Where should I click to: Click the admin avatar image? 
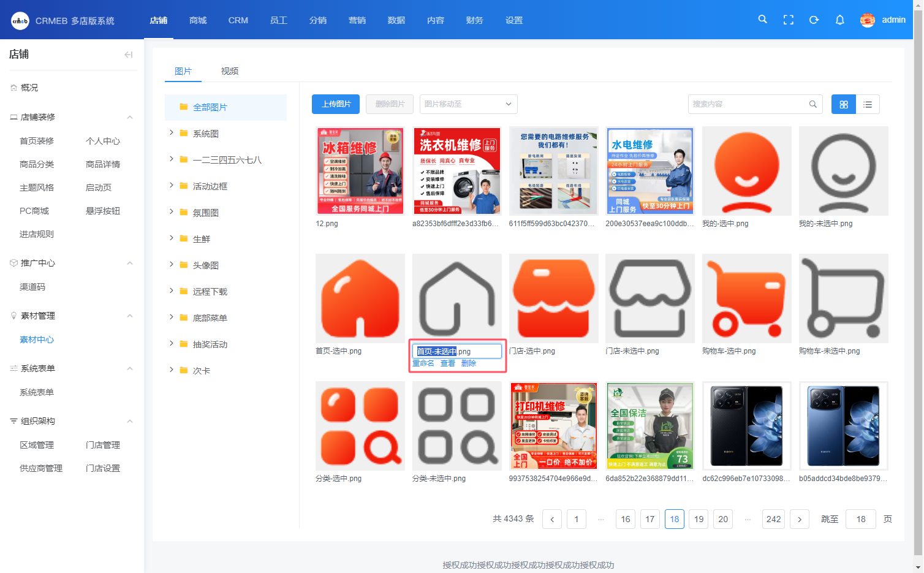coord(867,20)
